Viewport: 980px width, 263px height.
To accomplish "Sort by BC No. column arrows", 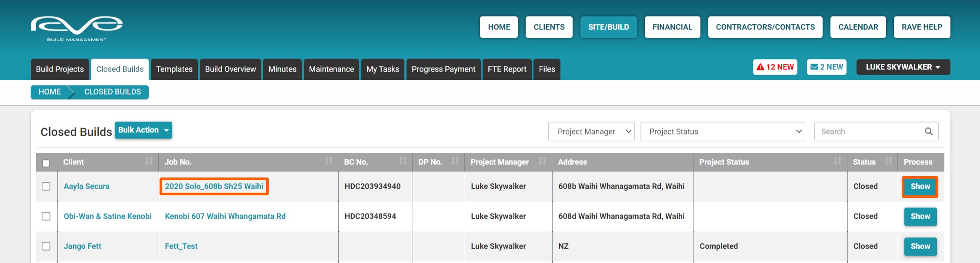I will coord(403,161).
